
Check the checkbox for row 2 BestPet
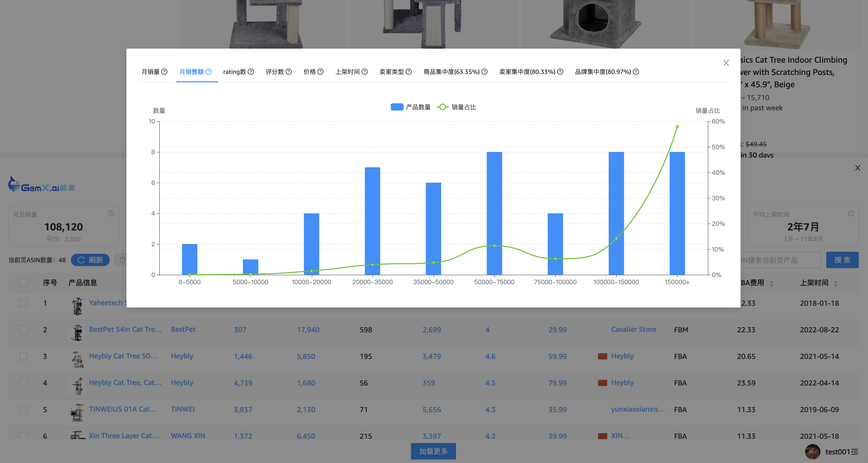[24, 330]
